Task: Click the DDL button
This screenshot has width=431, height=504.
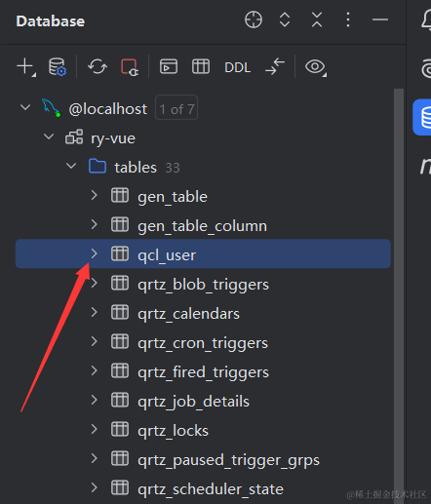Action: (x=238, y=67)
